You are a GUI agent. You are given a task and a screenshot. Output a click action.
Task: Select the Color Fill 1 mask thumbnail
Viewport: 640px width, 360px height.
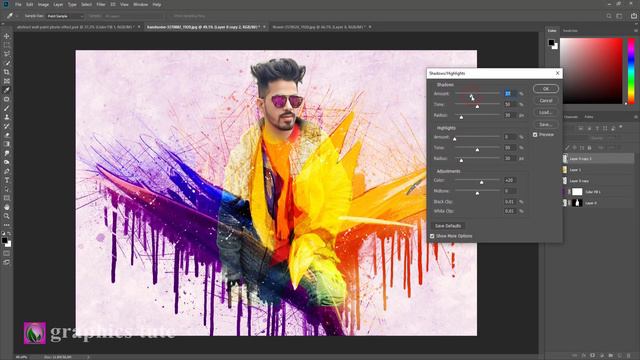[577, 192]
